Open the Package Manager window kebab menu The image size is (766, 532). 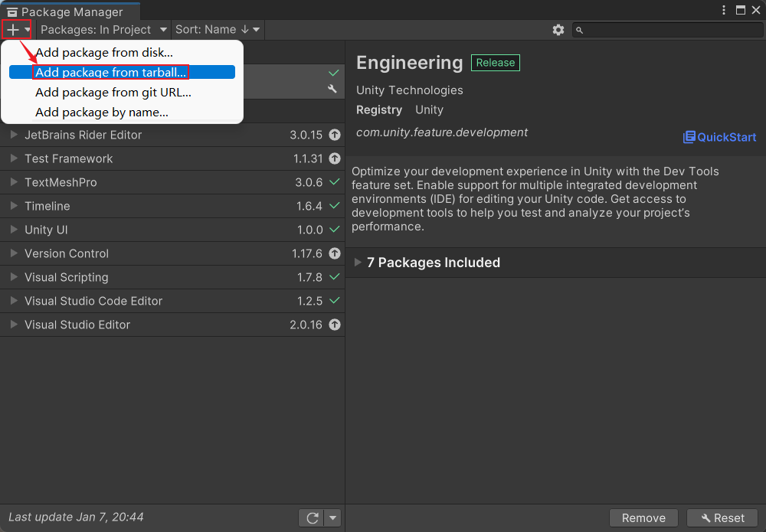724,10
